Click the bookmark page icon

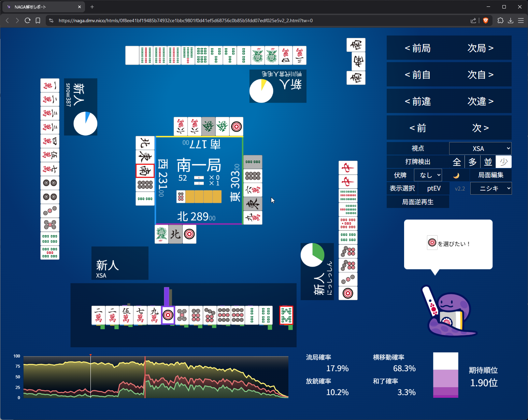pyautogui.click(x=38, y=20)
